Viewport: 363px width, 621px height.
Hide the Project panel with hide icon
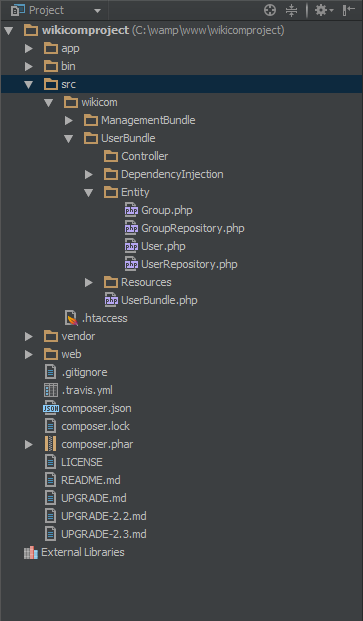(348, 10)
